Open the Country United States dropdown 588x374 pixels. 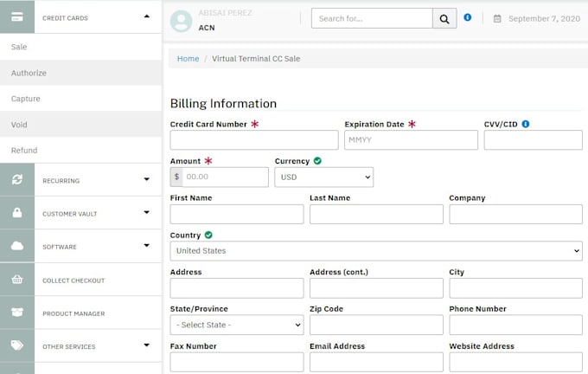[375, 250]
